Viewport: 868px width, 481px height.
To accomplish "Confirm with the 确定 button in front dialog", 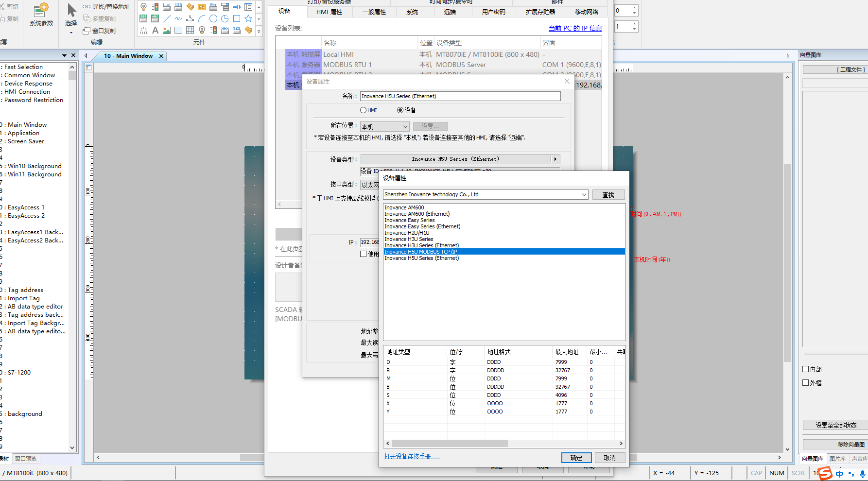I will [576, 458].
